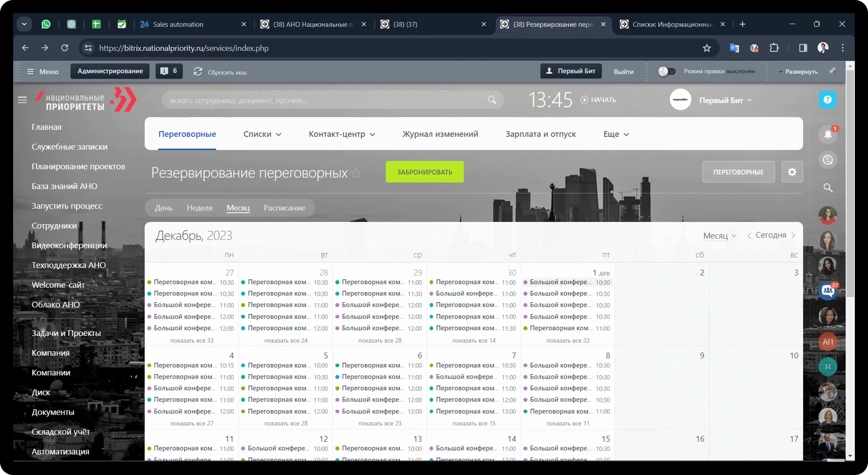Open the chat messages icon in right sidebar
This screenshot has width=868, height=475.
click(x=828, y=160)
